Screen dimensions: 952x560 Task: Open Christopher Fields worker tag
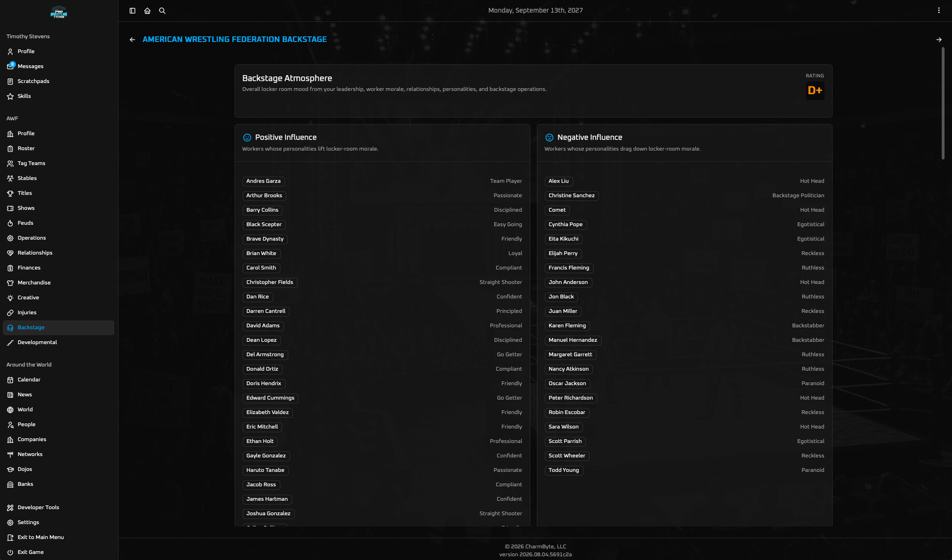click(270, 283)
